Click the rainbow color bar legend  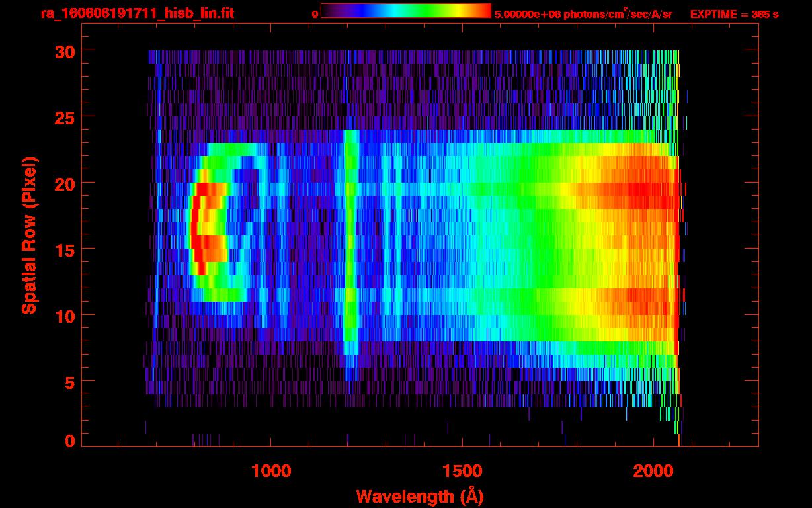(x=405, y=11)
